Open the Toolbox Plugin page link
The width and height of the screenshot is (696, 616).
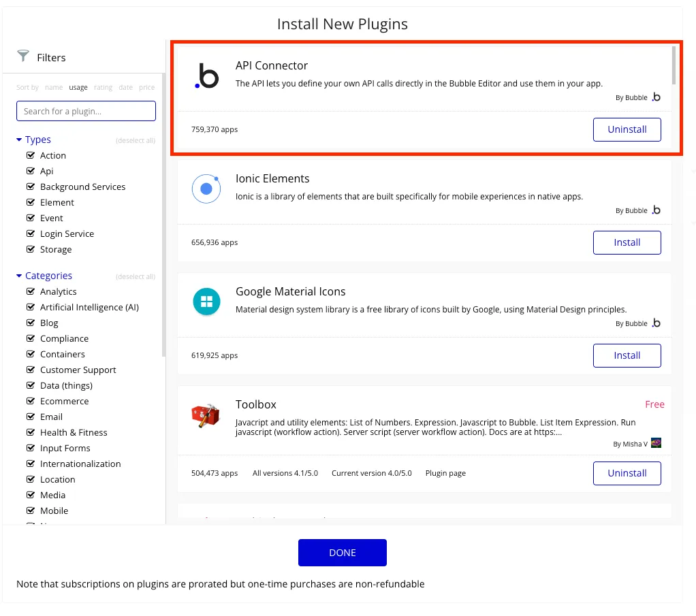pyautogui.click(x=445, y=473)
